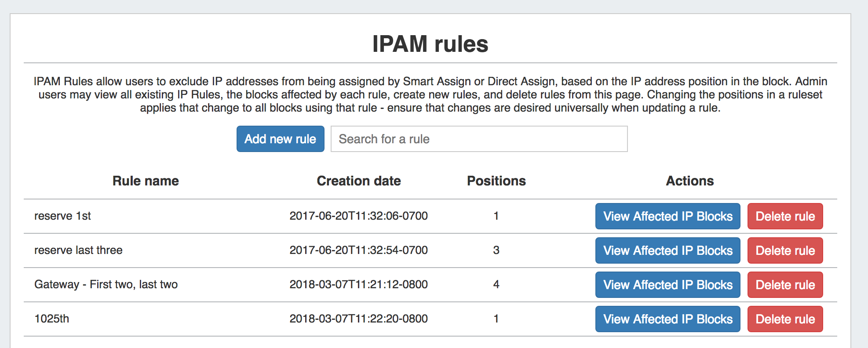View Affected IP Blocks for Gateway rule
The height and width of the screenshot is (348, 868).
tap(667, 285)
